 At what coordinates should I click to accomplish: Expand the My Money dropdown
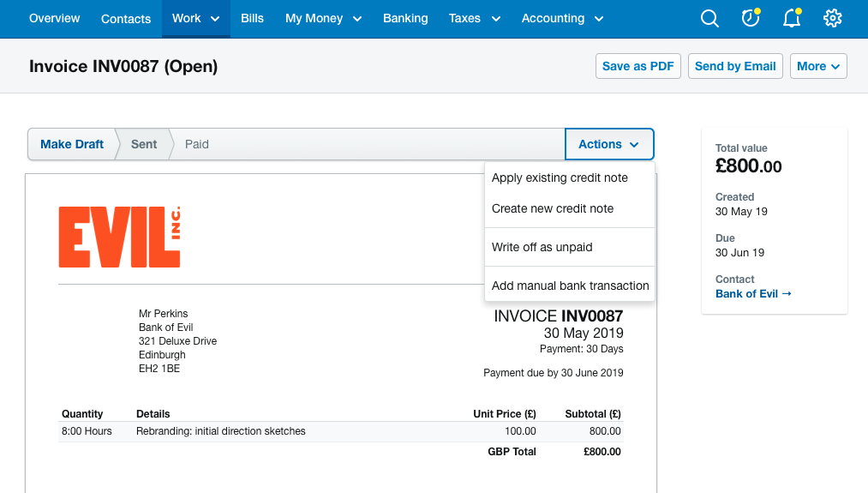point(323,18)
